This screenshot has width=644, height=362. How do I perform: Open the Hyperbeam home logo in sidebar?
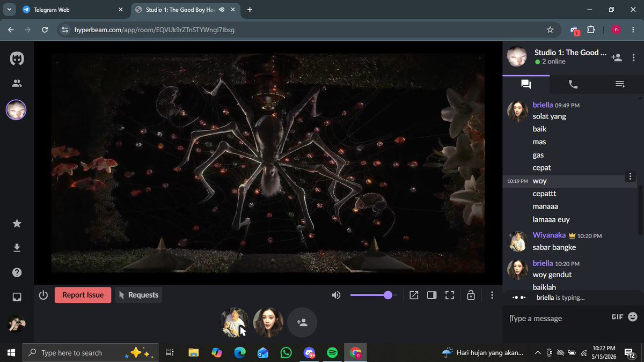pos(17,58)
